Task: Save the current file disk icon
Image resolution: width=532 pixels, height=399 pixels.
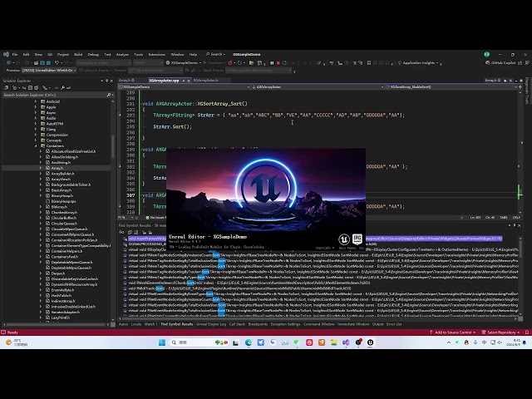Action: tap(42, 63)
